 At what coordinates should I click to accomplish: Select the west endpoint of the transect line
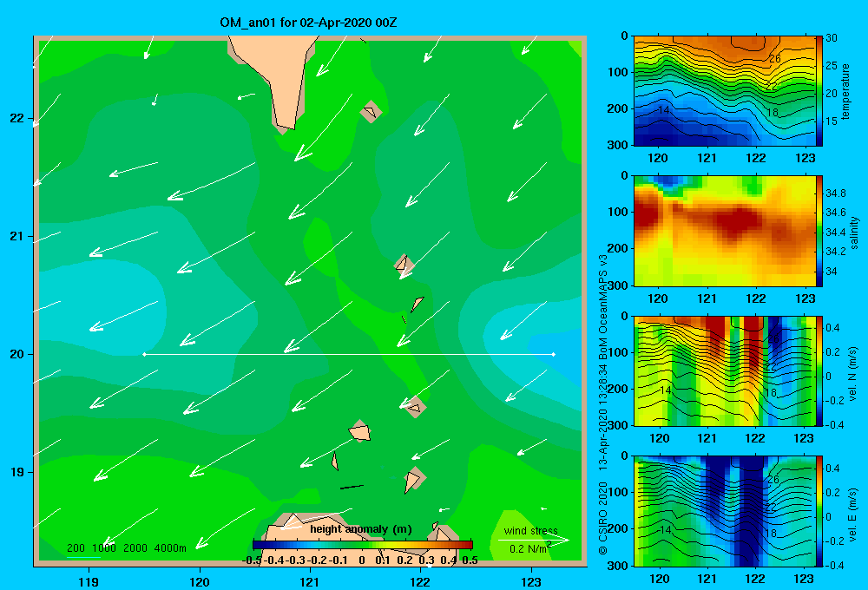144,354
